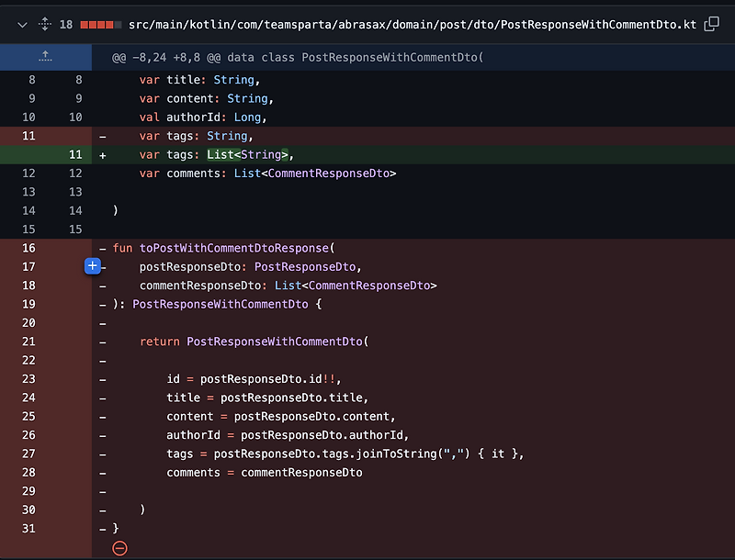Click new line number 11 in green row

(x=75, y=154)
